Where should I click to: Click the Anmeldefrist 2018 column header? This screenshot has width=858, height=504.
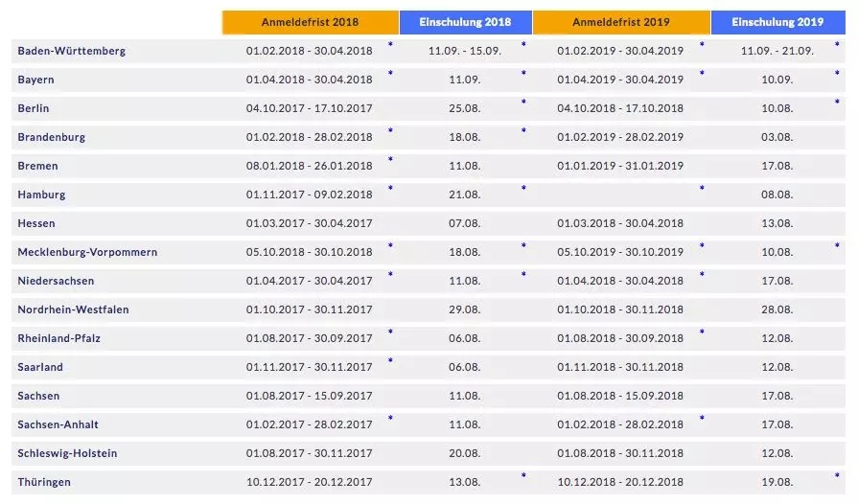(311, 22)
